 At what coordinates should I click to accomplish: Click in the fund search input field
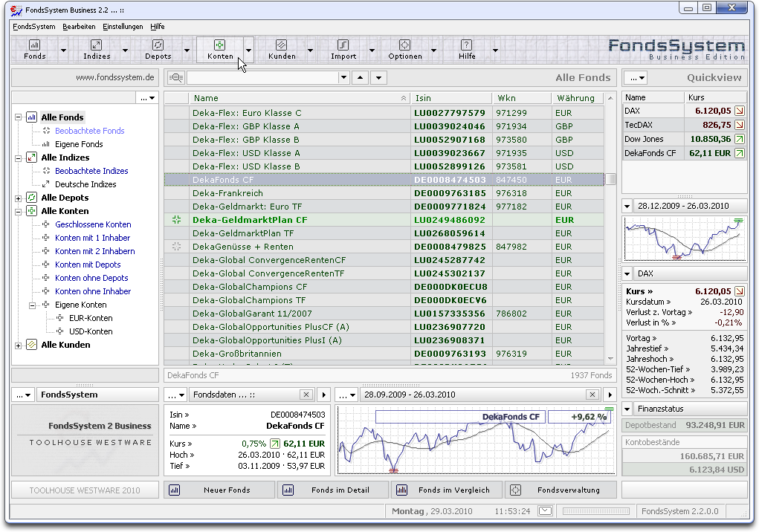click(262, 77)
